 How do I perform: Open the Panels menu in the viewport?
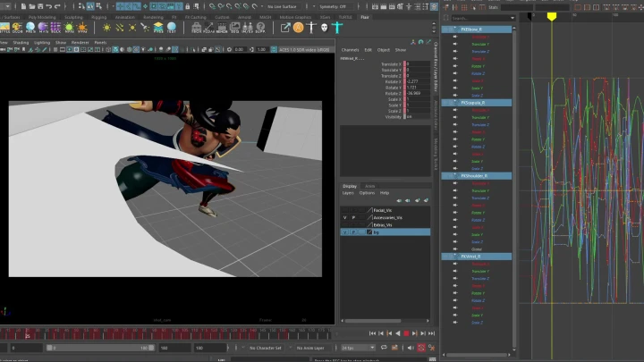100,42
